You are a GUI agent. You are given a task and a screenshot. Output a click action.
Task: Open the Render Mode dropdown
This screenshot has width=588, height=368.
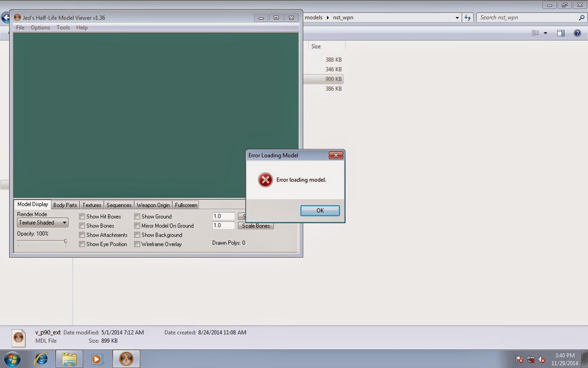click(x=43, y=223)
